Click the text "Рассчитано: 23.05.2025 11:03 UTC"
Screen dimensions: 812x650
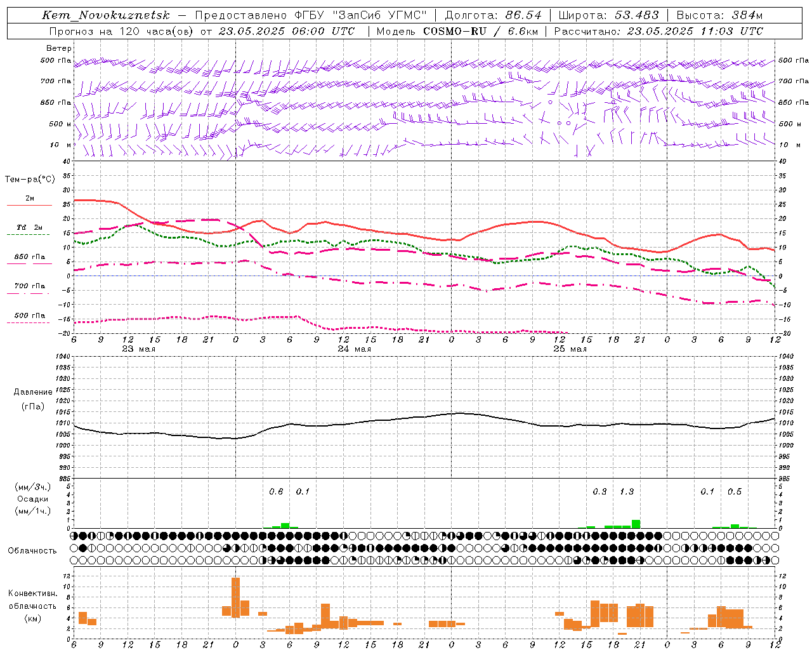pyautogui.click(x=658, y=31)
